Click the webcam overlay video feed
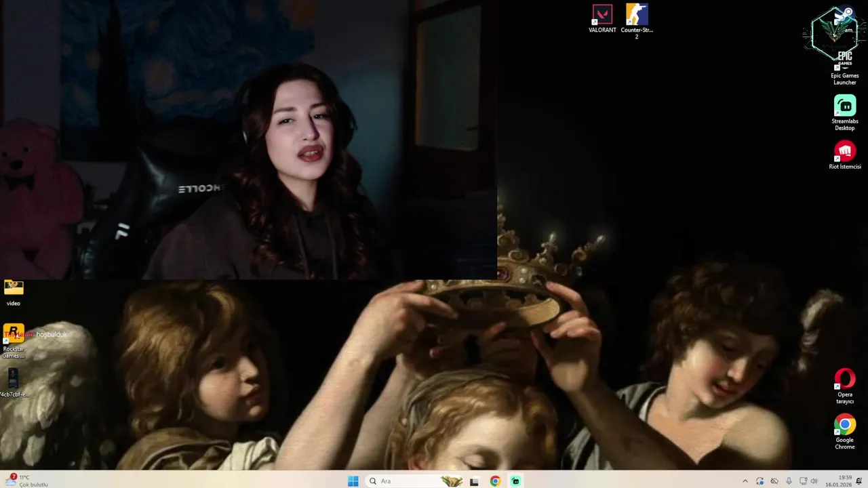This screenshot has height=488, width=868. (248, 140)
